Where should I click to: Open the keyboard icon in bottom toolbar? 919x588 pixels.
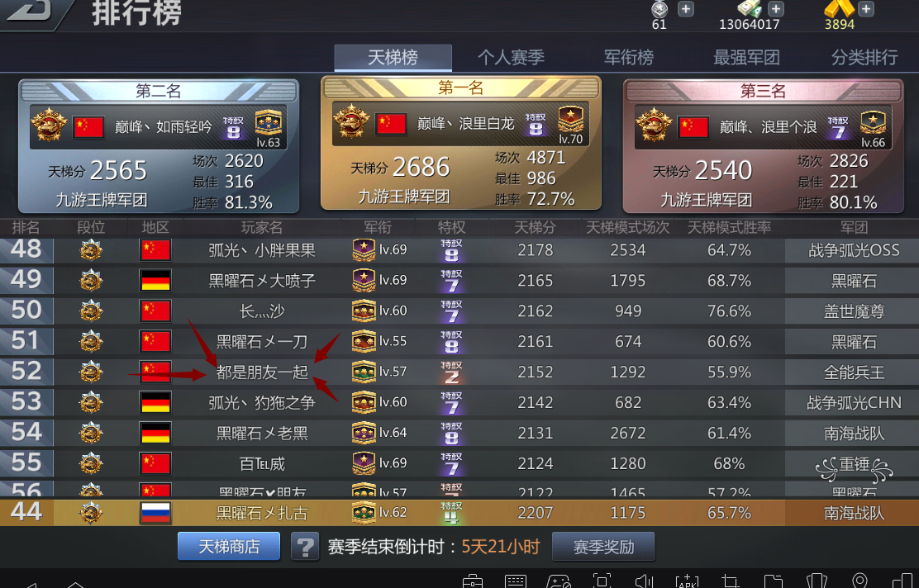pyautogui.click(x=515, y=581)
